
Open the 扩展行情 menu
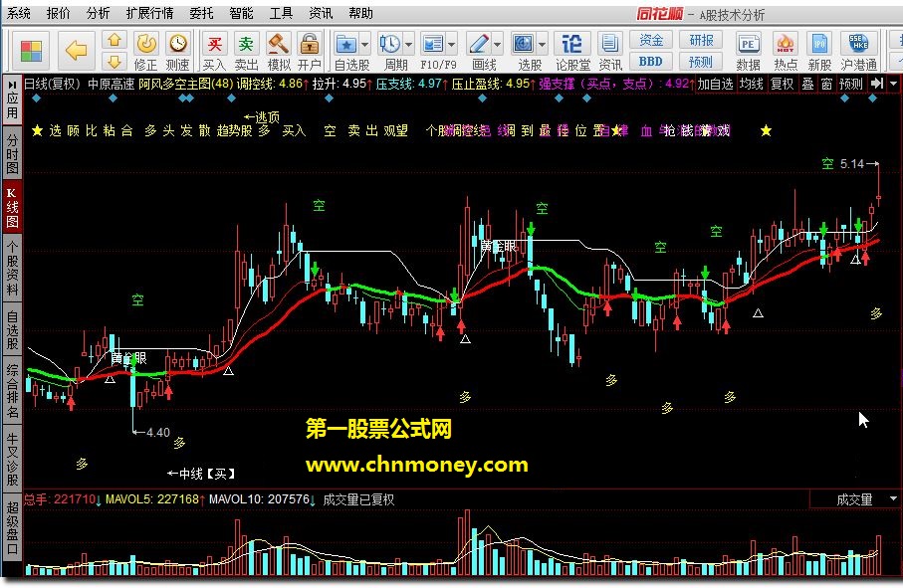pyautogui.click(x=149, y=13)
